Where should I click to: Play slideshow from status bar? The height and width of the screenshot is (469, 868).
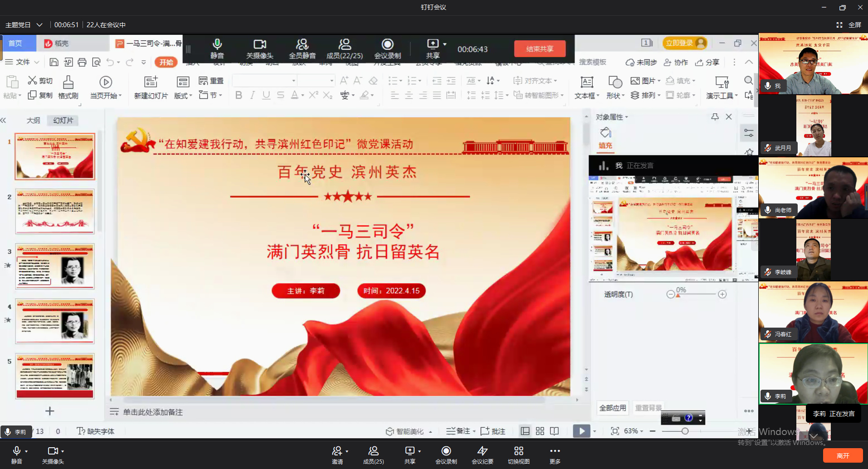point(581,431)
